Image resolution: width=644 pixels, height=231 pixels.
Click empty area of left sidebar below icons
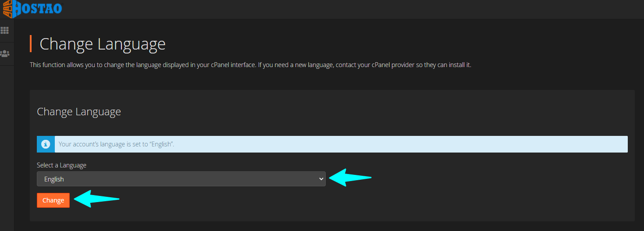click(x=7, y=153)
